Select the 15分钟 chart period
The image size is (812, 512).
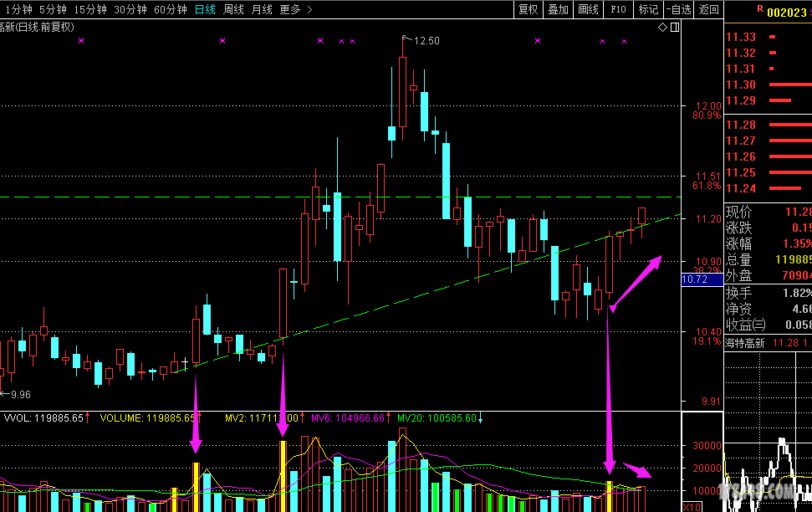[90, 9]
